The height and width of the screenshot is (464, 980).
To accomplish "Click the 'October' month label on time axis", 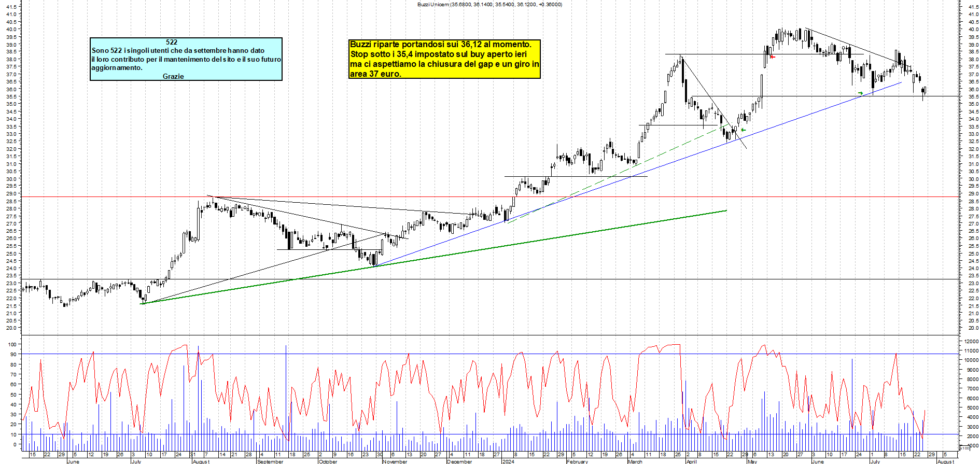I will click(328, 461).
